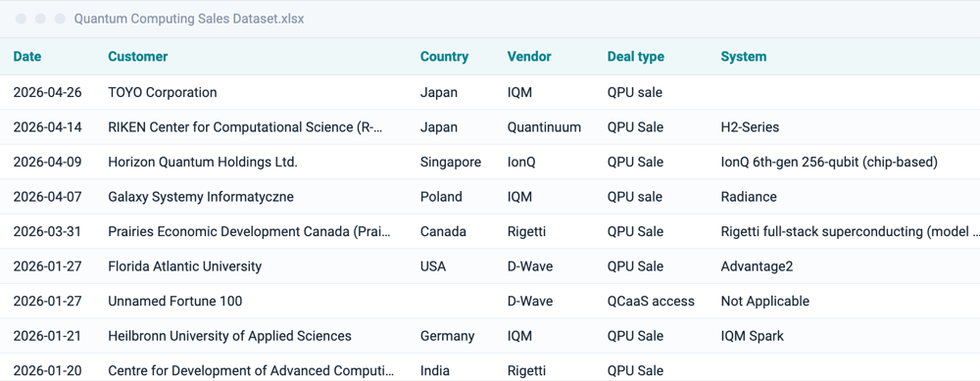Select the Singapore country cell
Screen dimensions: 980x381
(451, 163)
